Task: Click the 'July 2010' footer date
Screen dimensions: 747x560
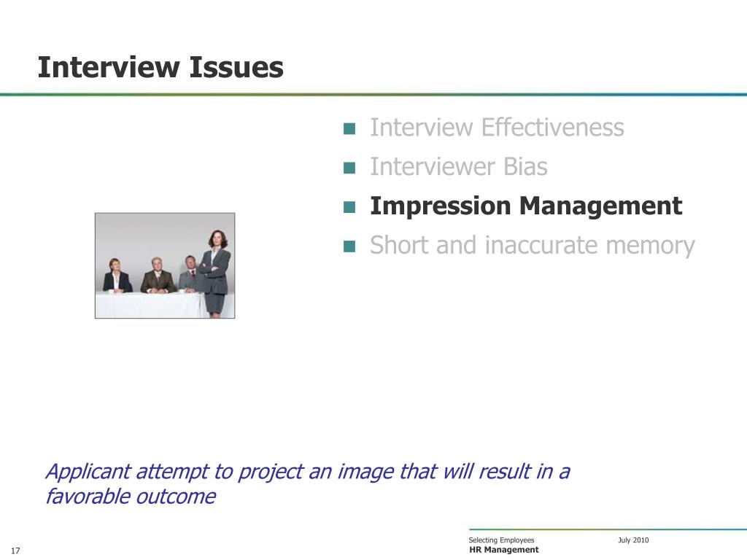Action: pyautogui.click(x=633, y=540)
